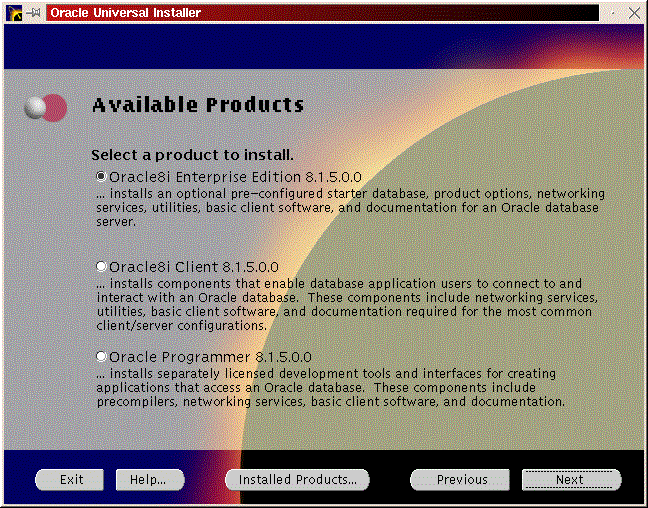Open the window menu icon in title bar
Screen dimensions: 648x508
click(x=14, y=13)
